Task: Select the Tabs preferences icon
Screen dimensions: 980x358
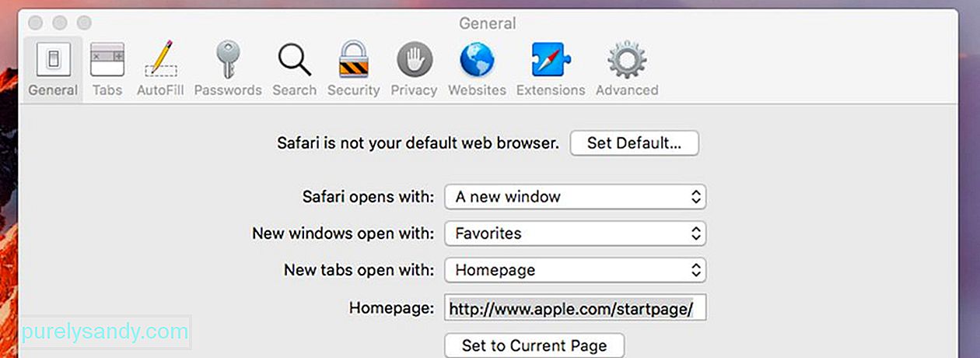Action: [107, 60]
